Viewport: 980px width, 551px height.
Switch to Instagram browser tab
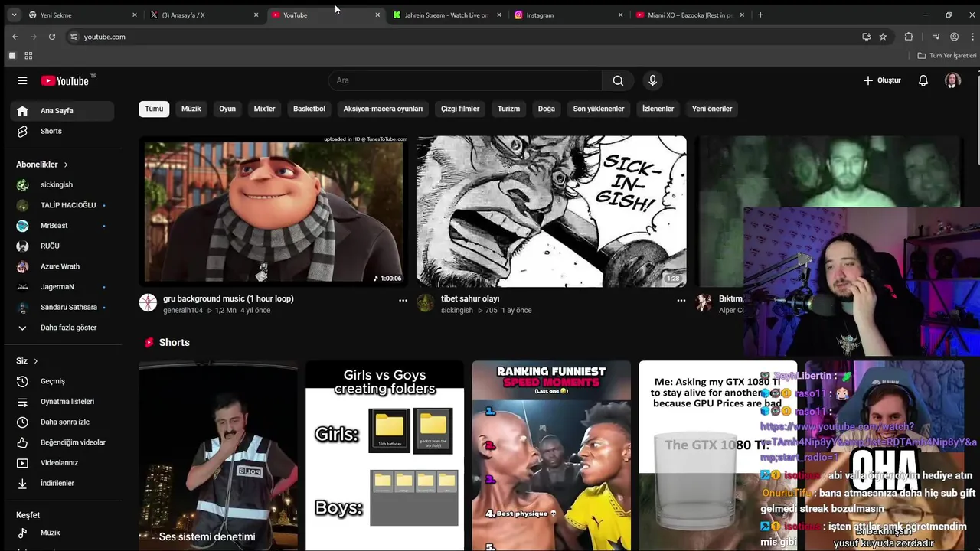click(x=568, y=15)
